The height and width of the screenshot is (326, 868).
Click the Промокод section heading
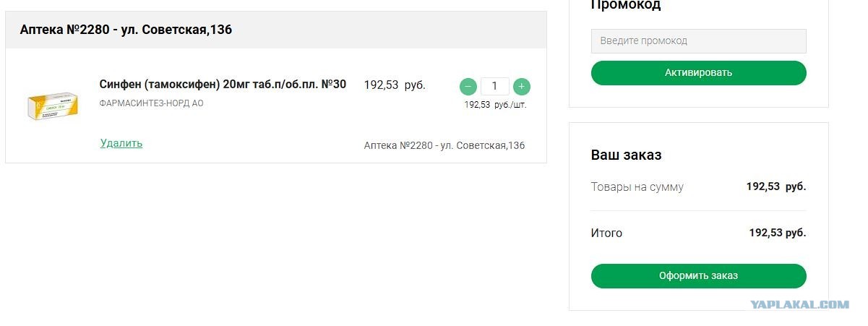[x=626, y=5]
